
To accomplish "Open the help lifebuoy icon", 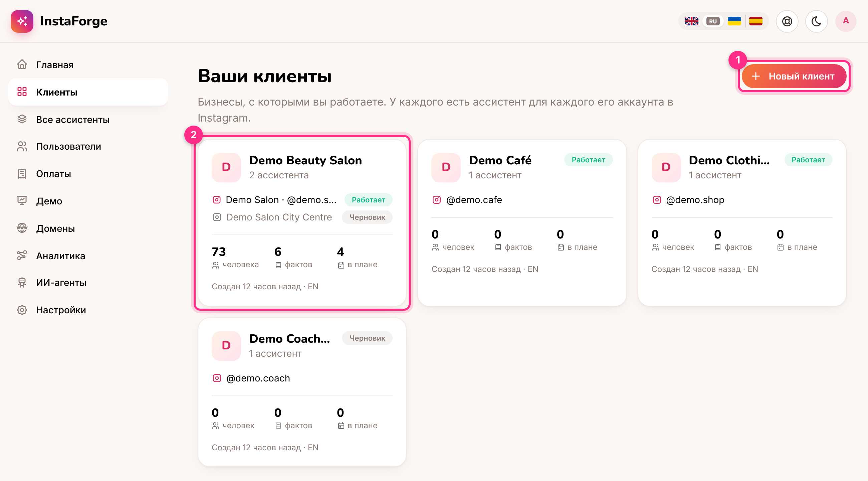I will pos(787,21).
